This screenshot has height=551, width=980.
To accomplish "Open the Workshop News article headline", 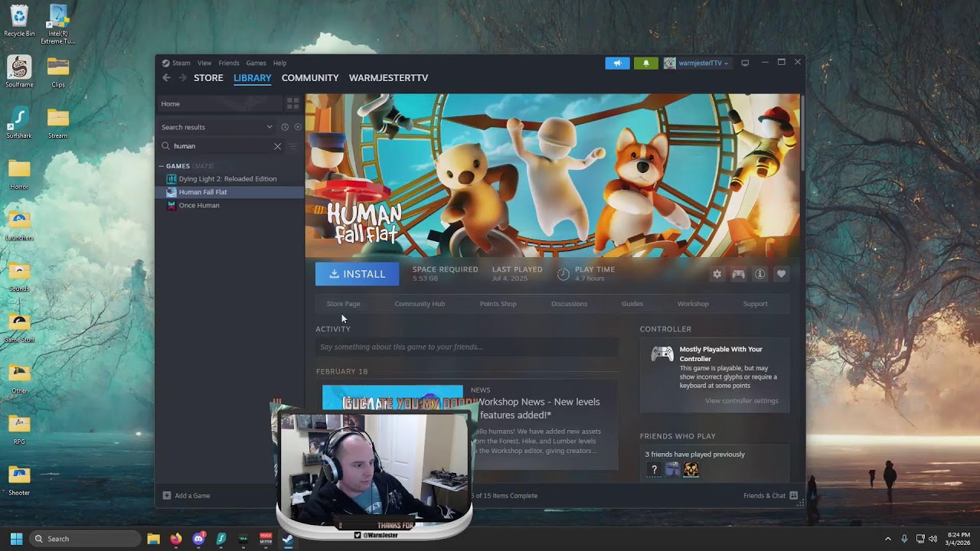I will (539, 408).
